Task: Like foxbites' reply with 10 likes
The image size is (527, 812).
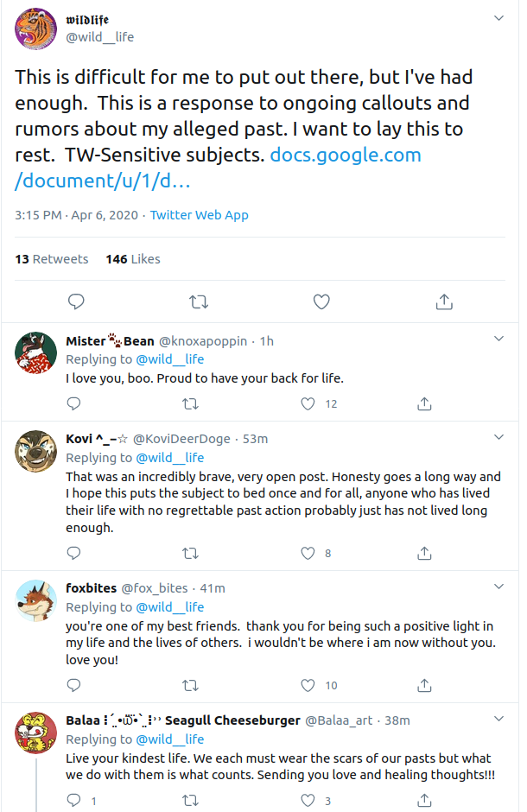Action: 308,685
